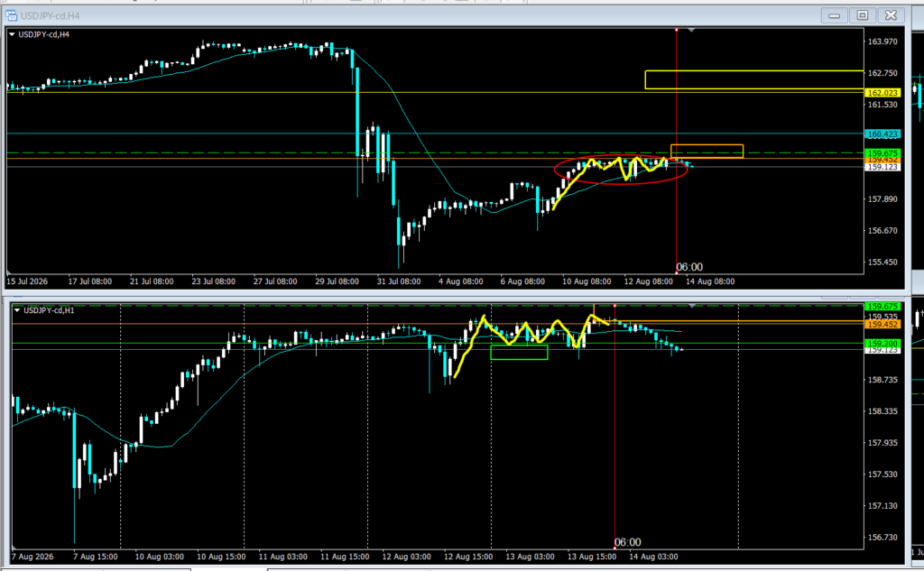Click the 163.970 value on the H4 price scale
The height and width of the screenshot is (571, 924).
pyautogui.click(x=882, y=41)
